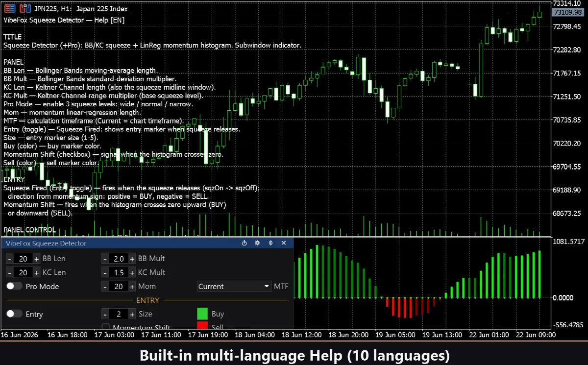588x365 pixels.
Task: Toggle the Pro Mode switch
Action: (14, 286)
